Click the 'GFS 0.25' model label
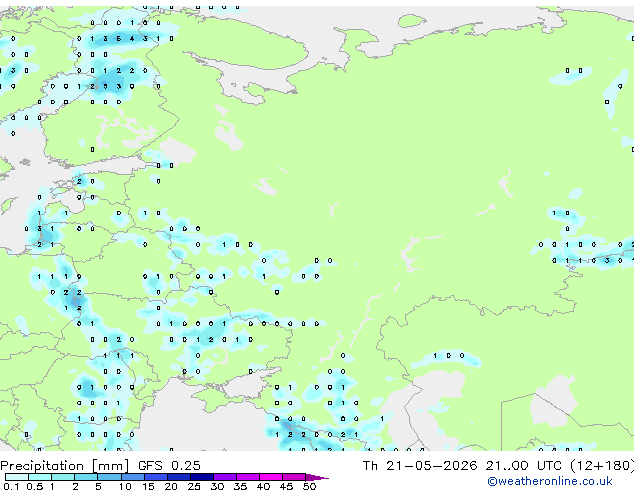This screenshot has height=490, width=634. [169, 466]
